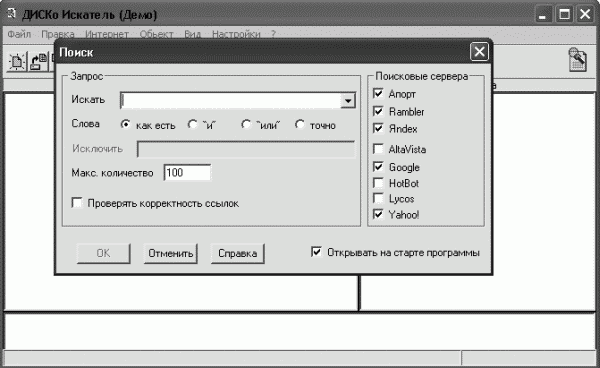This screenshot has width=600, height=368.
Task: Open the ? help menu
Action: (x=273, y=34)
